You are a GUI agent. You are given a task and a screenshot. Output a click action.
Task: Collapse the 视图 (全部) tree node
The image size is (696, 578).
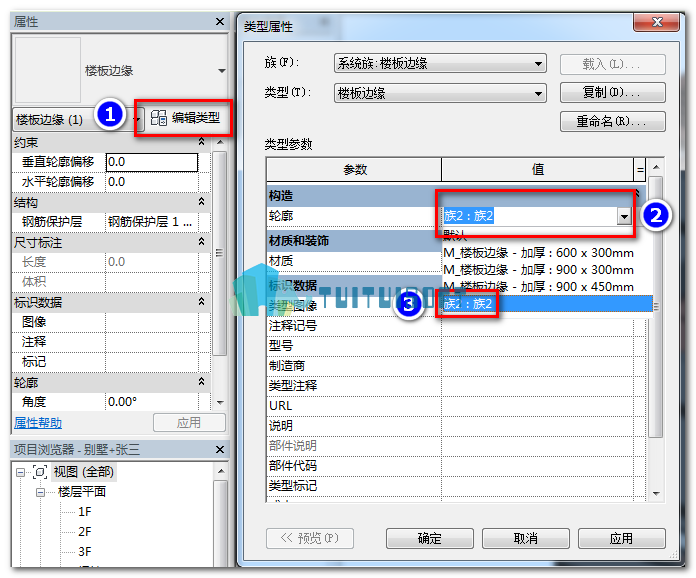tap(20, 472)
